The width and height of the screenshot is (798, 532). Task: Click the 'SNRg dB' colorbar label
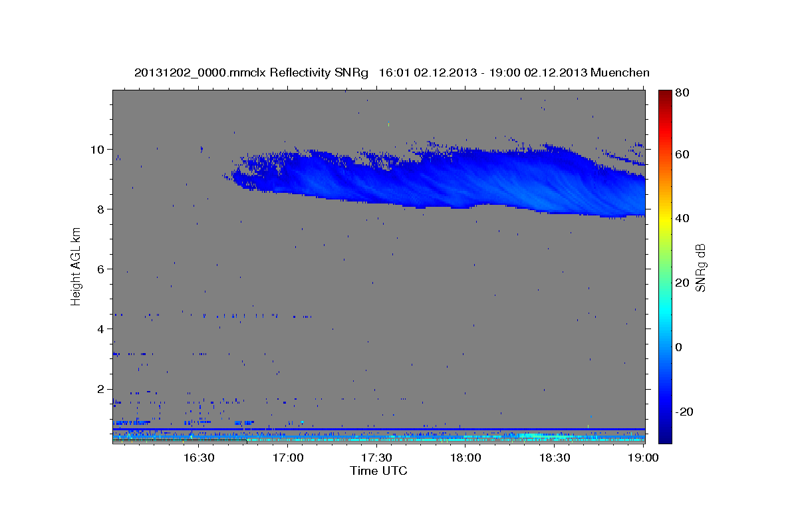pos(700,267)
